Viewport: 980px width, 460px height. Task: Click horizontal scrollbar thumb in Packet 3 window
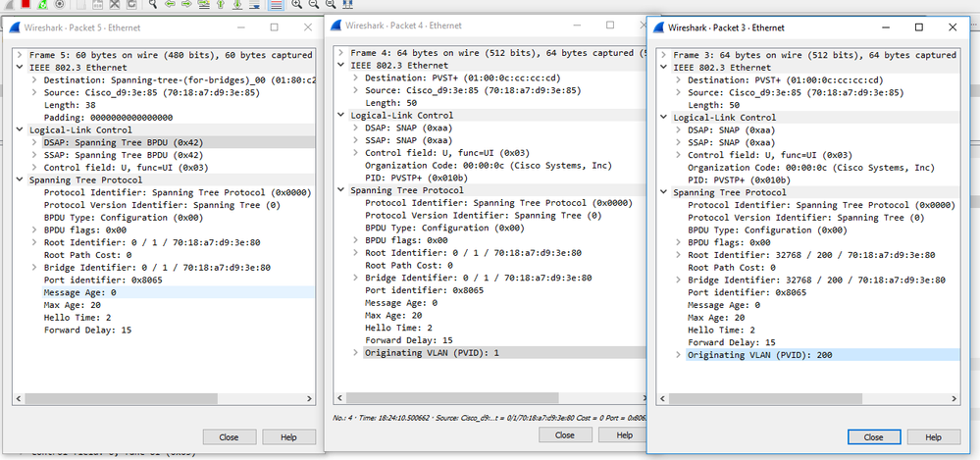[765, 399]
